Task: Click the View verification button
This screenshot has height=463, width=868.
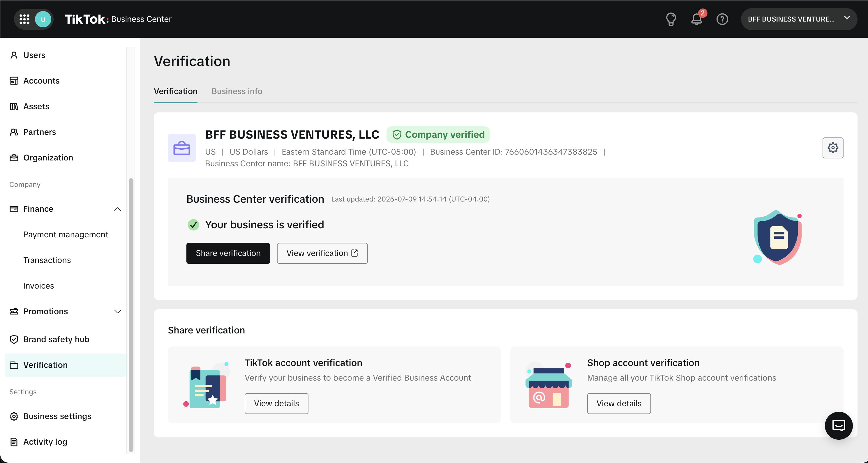Action: tap(322, 253)
